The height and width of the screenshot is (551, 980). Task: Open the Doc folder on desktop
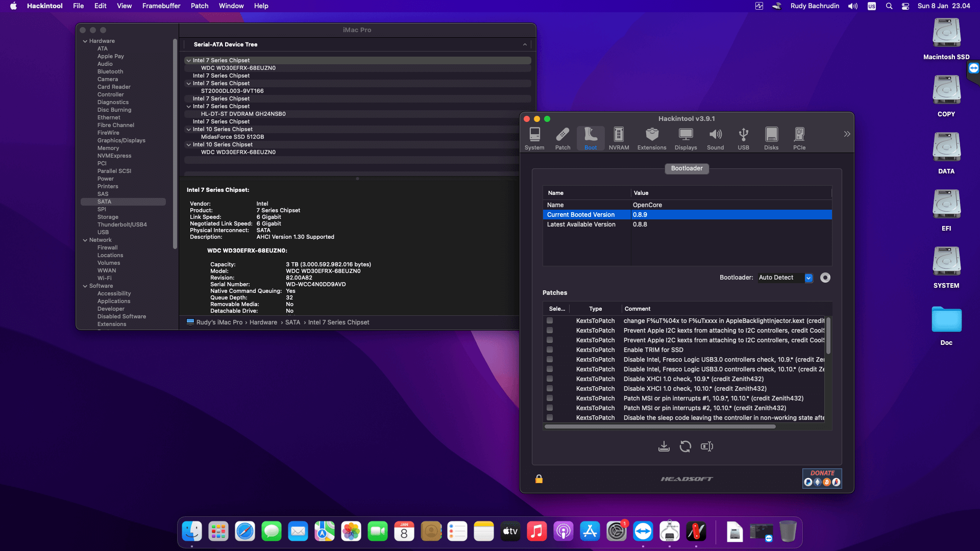click(946, 325)
